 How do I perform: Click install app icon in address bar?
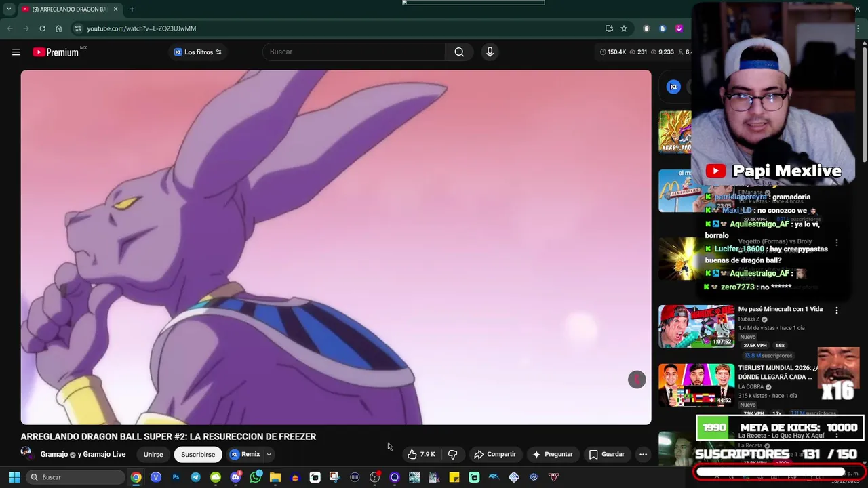click(609, 28)
